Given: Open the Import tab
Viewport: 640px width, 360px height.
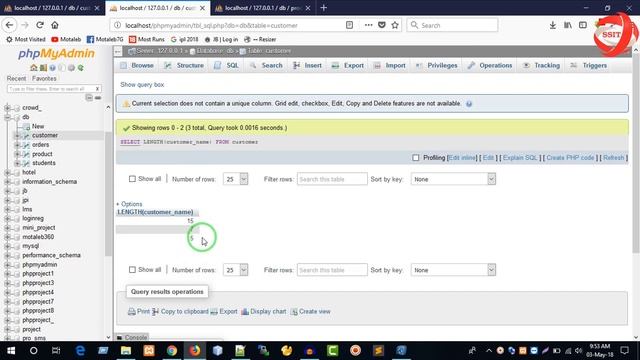Looking at the screenshot, I should [x=390, y=65].
